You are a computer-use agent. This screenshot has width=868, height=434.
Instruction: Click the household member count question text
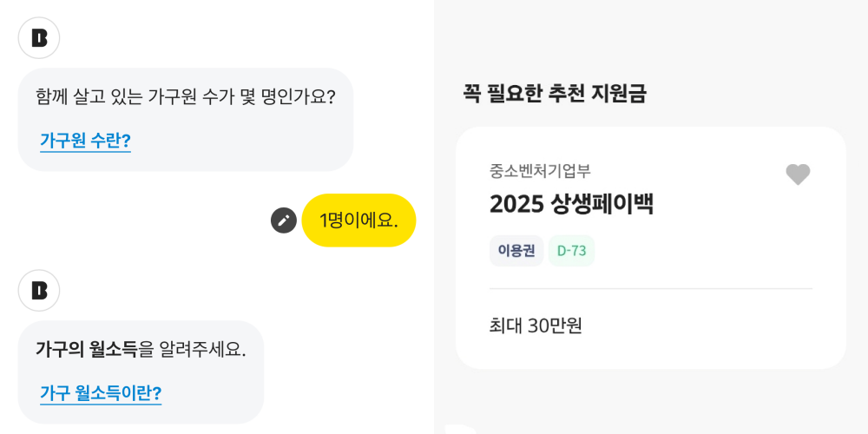pyautogui.click(x=186, y=97)
